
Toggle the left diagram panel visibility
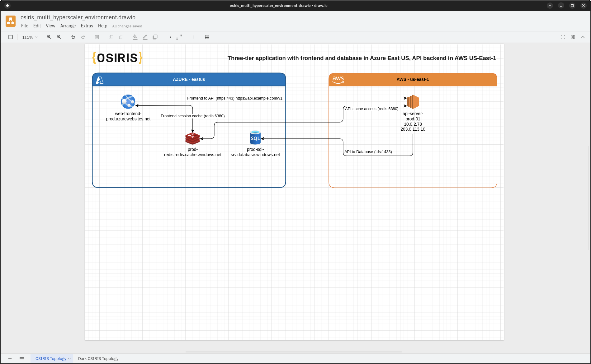pos(11,37)
